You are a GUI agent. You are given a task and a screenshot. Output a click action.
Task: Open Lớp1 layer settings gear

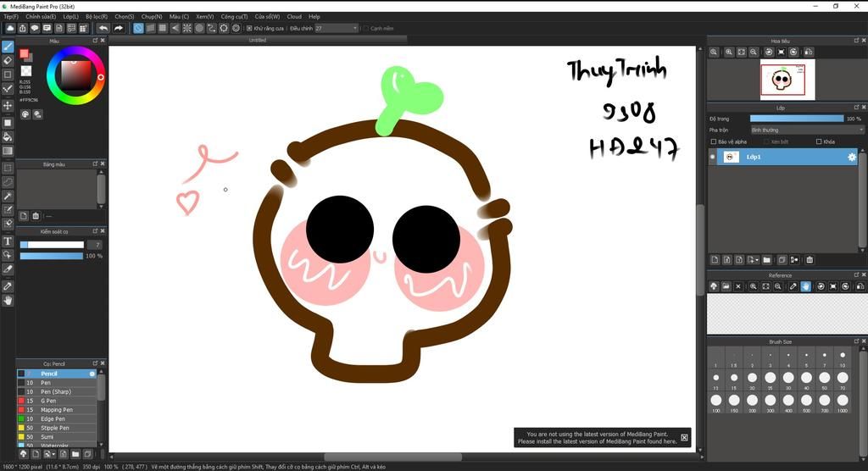click(852, 158)
